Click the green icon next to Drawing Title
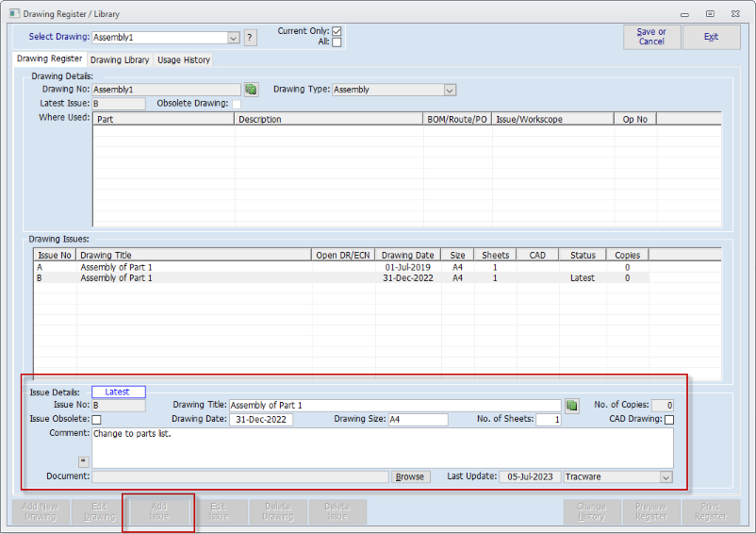756x534 pixels. pos(571,405)
